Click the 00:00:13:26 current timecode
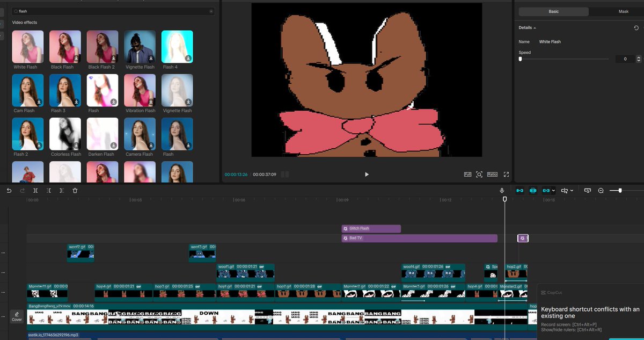The image size is (644, 340). 236,175
